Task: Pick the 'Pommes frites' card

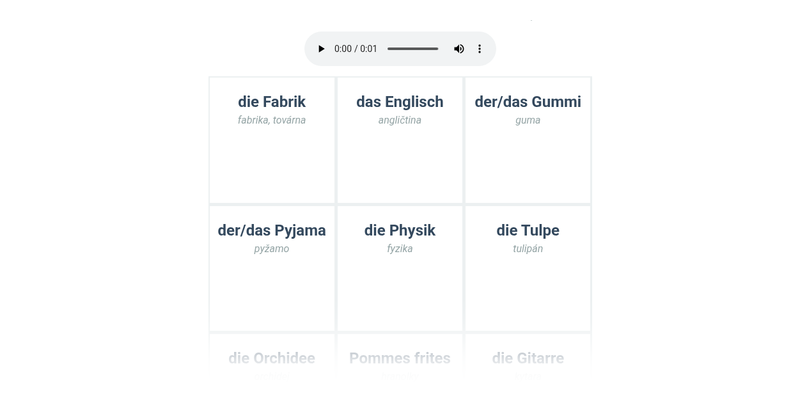Action: [x=400, y=358]
